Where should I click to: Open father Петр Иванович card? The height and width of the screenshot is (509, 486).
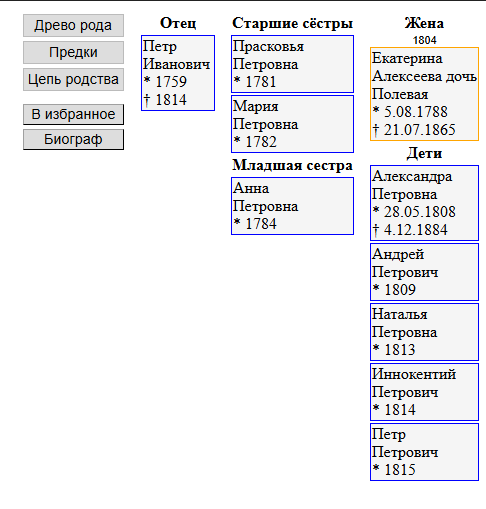178,73
